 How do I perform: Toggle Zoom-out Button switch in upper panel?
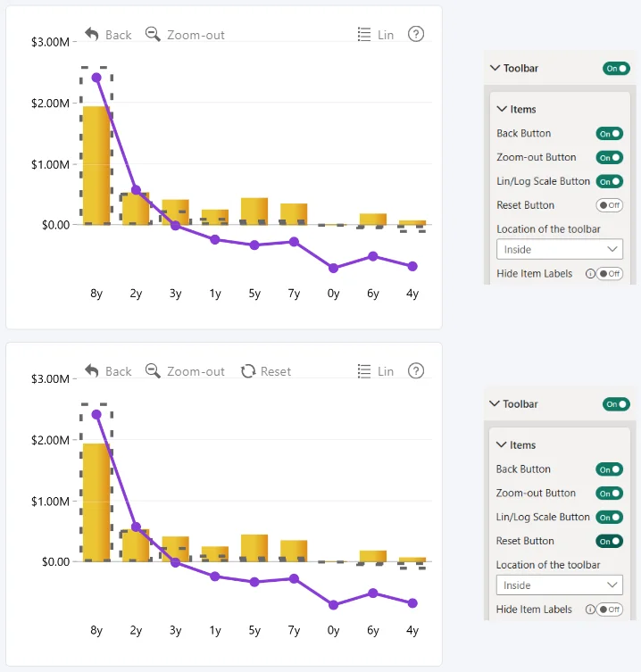(x=609, y=158)
